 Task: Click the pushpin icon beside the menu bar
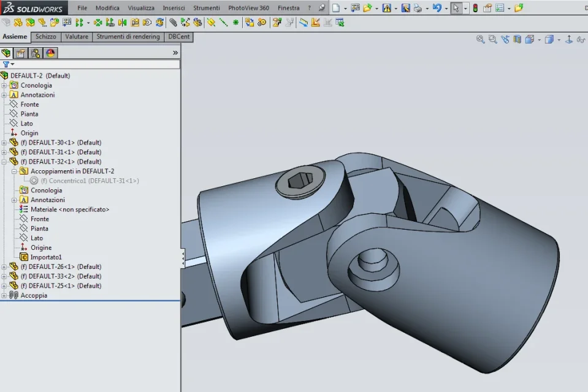[321, 7]
